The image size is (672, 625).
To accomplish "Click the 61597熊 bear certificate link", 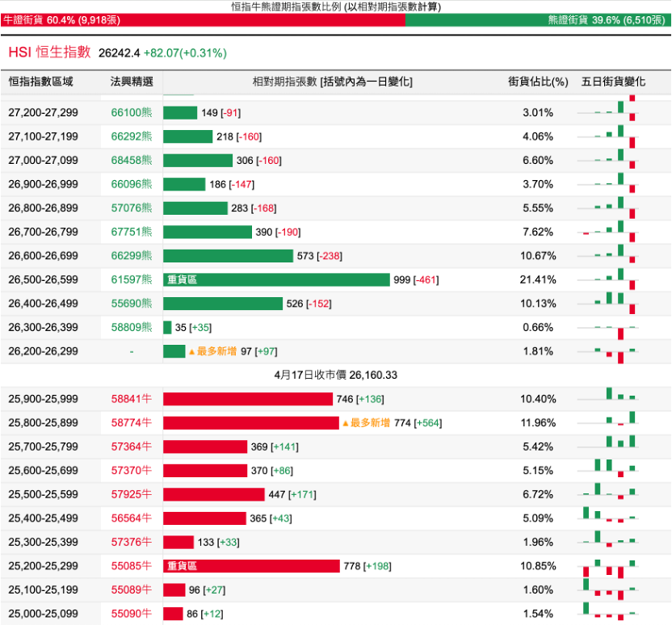I will 132,279.
